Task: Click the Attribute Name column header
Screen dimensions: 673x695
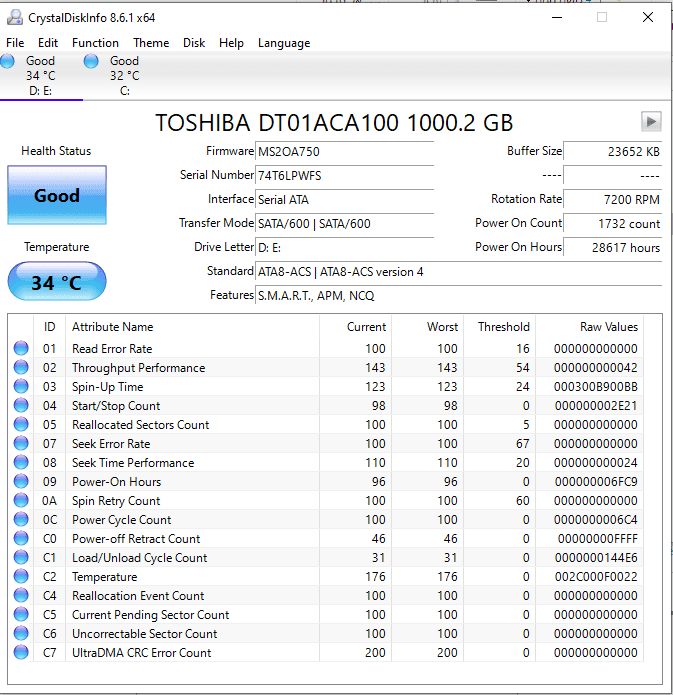Action: (x=113, y=327)
